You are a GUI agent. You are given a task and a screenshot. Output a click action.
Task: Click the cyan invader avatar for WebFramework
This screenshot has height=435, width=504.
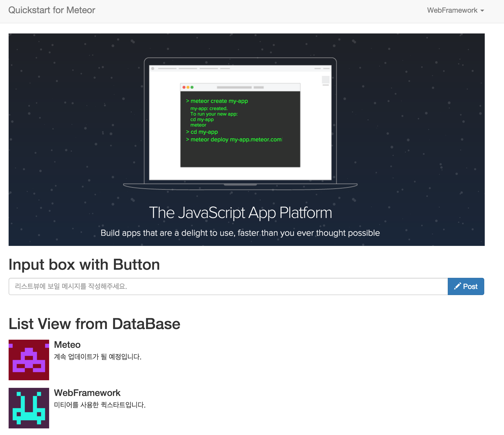click(x=29, y=408)
